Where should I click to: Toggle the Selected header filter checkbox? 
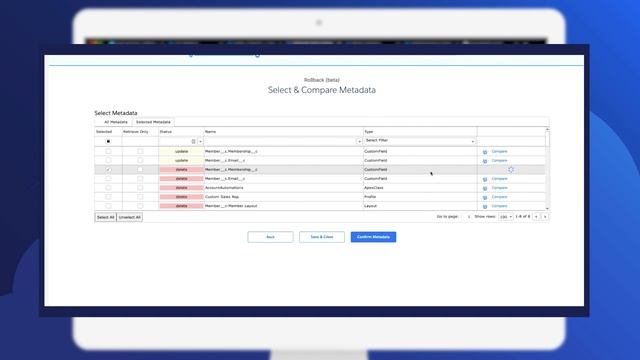point(108,141)
